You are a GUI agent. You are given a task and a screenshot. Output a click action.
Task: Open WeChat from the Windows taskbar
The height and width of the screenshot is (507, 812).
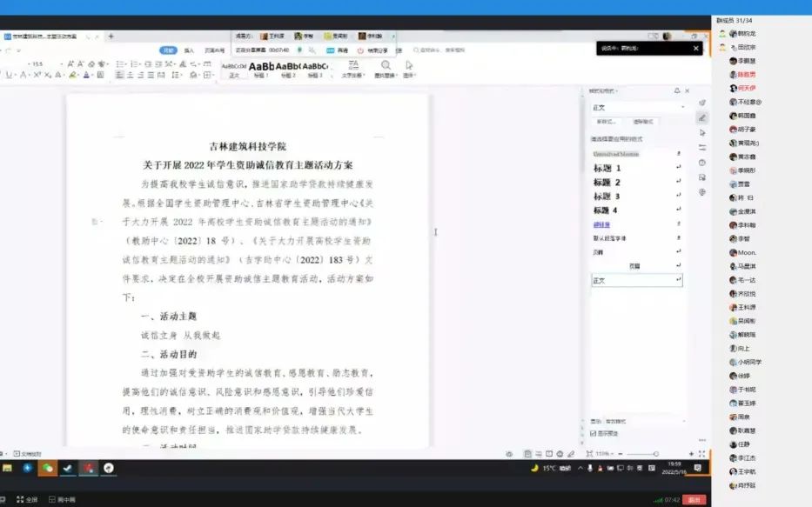tap(48, 468)
